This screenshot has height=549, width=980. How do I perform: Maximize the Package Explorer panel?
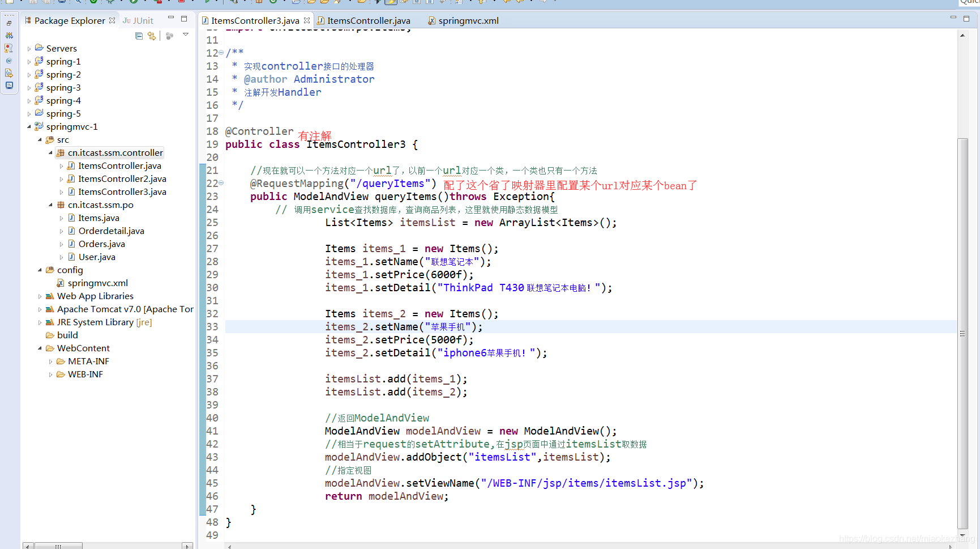pos(184,19)
